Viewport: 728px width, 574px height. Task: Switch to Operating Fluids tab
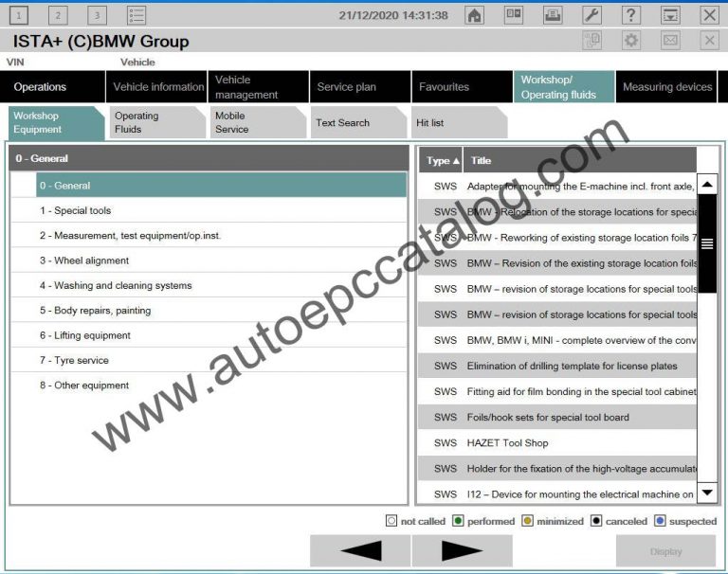coord(157,122)
